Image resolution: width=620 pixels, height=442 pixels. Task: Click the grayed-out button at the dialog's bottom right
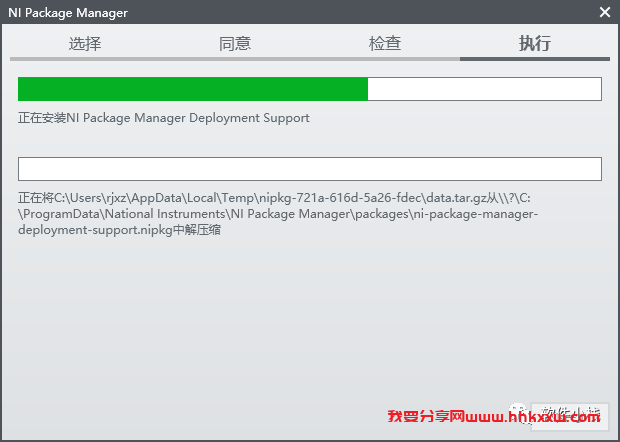[x=569, y=417]
